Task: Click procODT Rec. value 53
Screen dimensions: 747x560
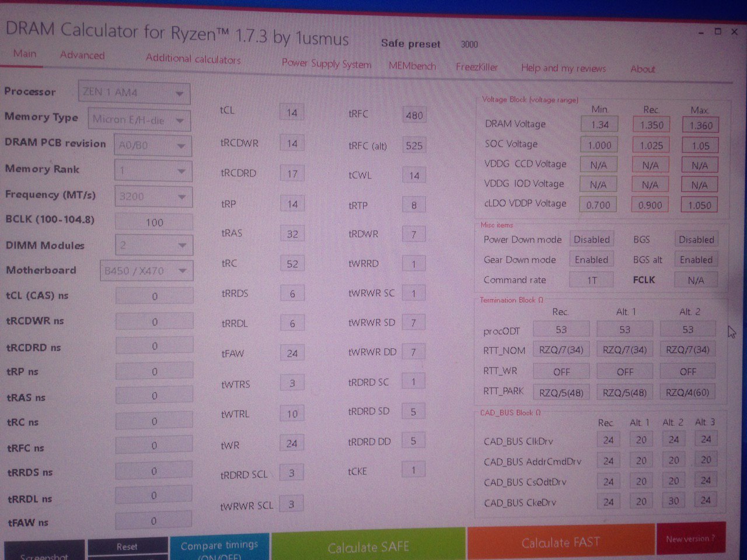Action: pos(561,330)
